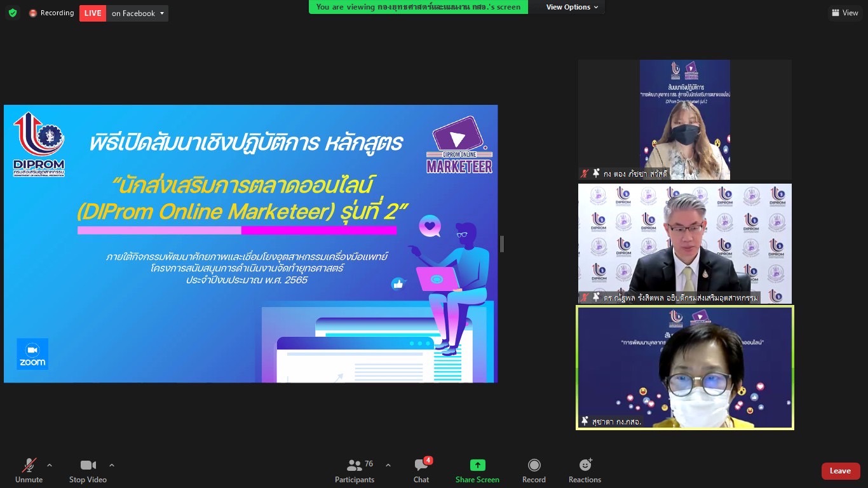The width and height of the screenshot is (868, 488).
Task: Open video options arrow beside Stop Video
Action: pyautogui.click(x=112, y=465)
